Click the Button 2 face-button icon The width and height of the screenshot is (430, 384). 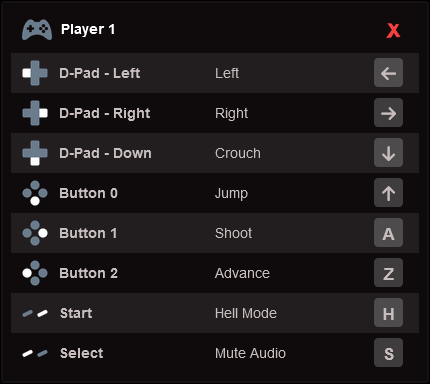[35, 273]
